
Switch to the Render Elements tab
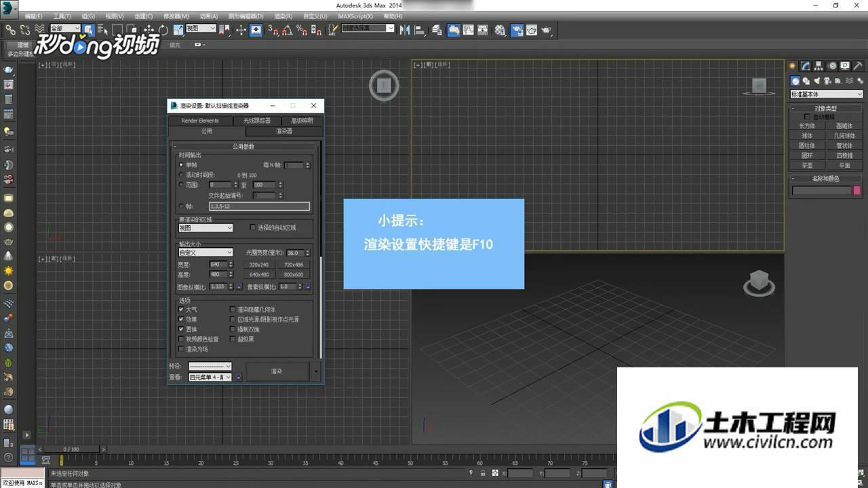pos(200,121)
